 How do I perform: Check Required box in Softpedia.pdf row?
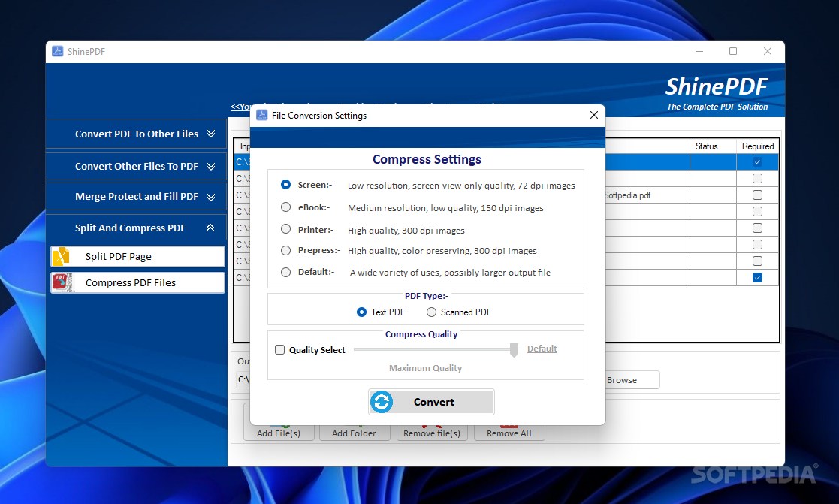coord(757,195)
